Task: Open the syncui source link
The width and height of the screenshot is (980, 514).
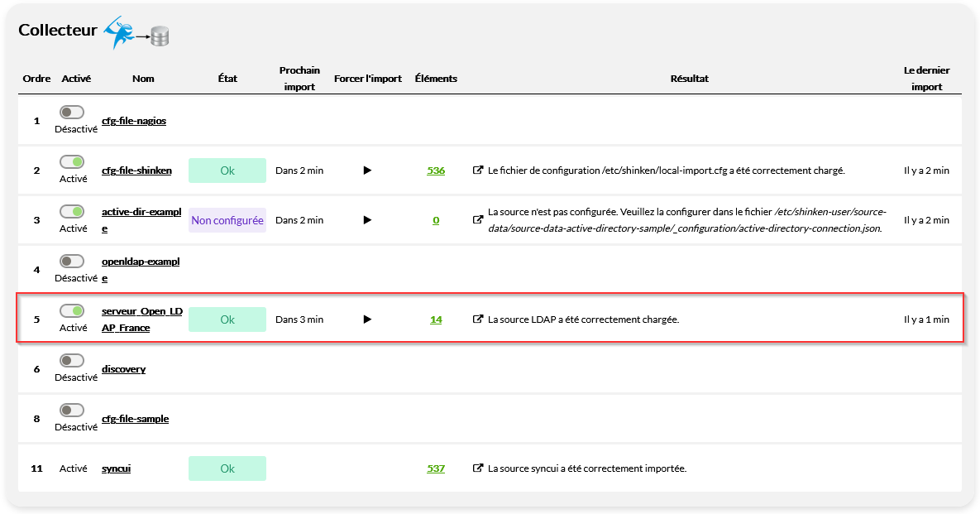Action: [x=116, y=468]
